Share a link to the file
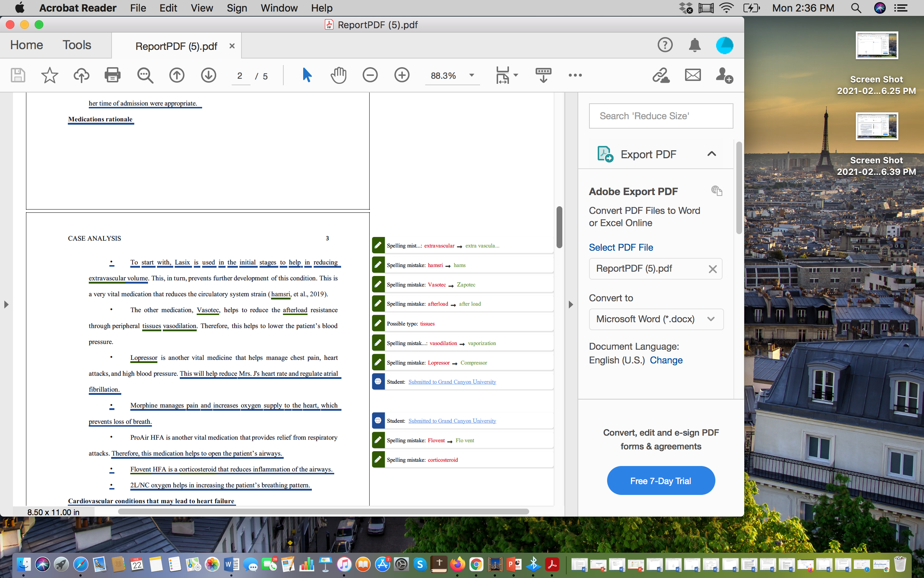 point(661,75)
